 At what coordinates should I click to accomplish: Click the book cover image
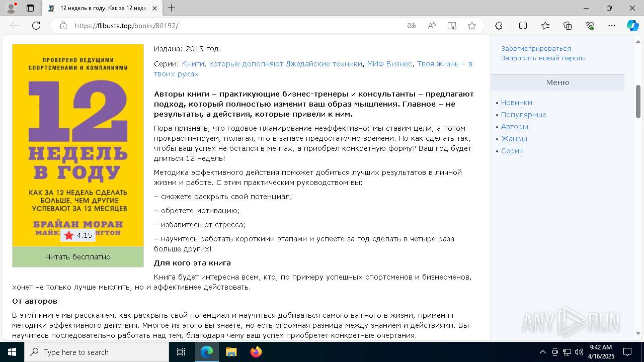[x=78, y=145]
